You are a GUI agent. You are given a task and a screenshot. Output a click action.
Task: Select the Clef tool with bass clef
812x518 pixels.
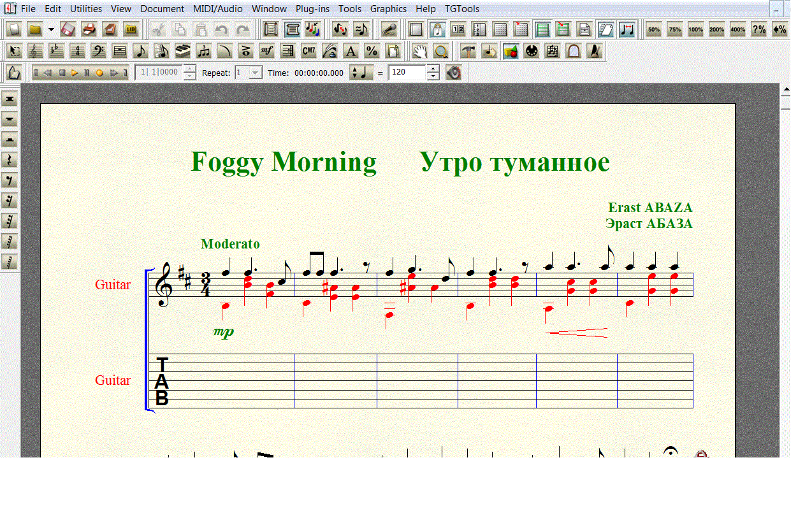tap(98, 52)
